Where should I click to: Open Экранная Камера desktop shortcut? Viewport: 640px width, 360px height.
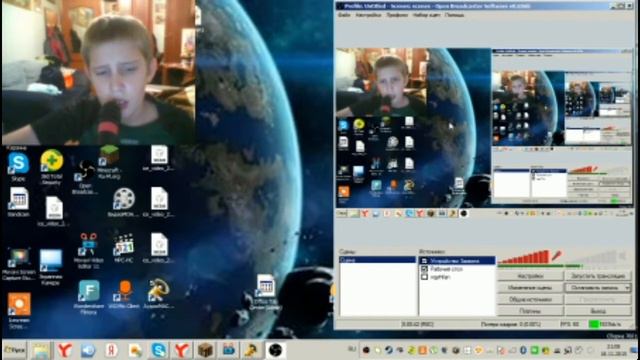[51, 267]
